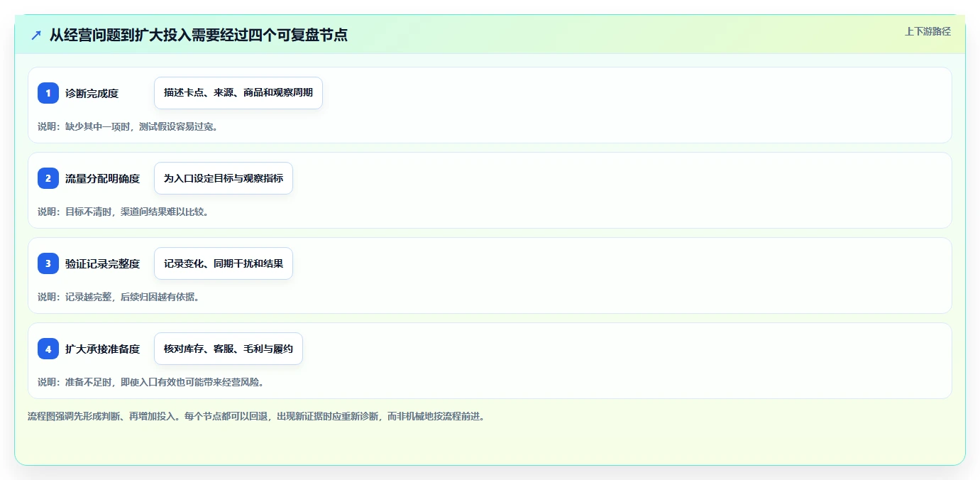Click the note 缺少其中一项时,测试假设容易过宽

tap(128, 126)
